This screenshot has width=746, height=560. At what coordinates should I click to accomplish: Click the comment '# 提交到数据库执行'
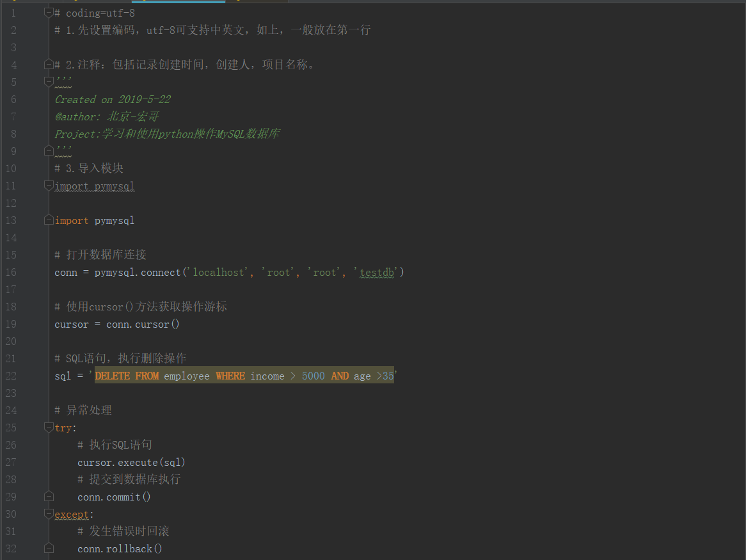[x=129, y=479]
